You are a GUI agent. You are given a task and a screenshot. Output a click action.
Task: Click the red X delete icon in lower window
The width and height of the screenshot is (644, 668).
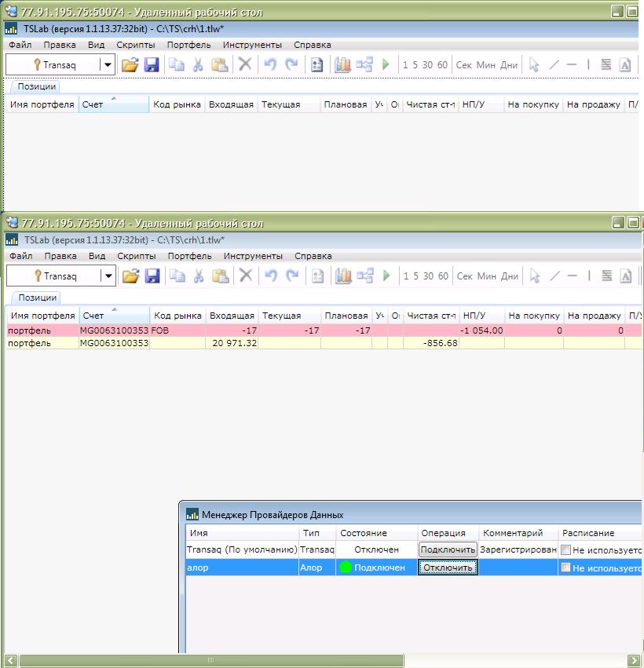point(246,276)
